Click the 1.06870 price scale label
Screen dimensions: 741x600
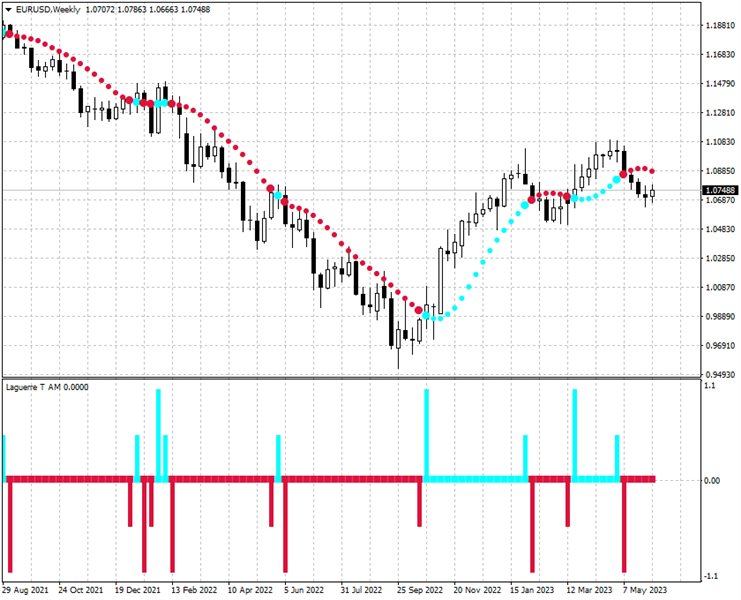[x=720, y=200]
